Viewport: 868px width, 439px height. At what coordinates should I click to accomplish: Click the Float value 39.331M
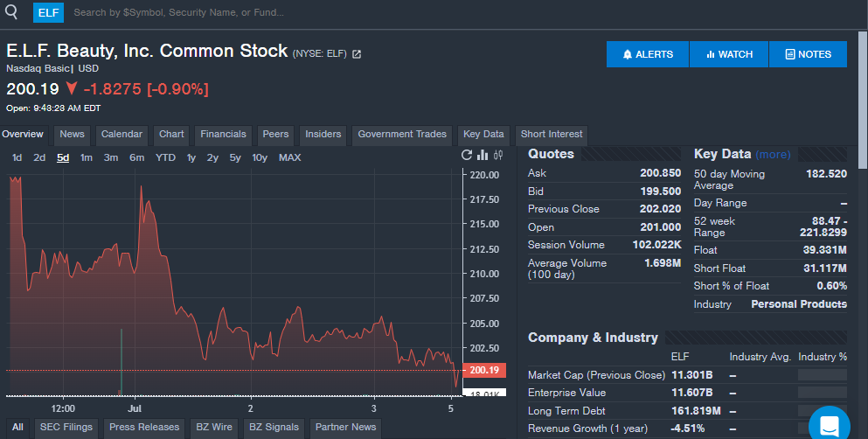click(x=825, y=250)
